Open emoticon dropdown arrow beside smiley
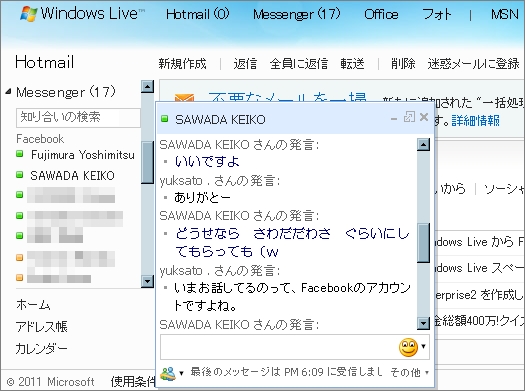 pyautogui.click(x=424, y=346)
